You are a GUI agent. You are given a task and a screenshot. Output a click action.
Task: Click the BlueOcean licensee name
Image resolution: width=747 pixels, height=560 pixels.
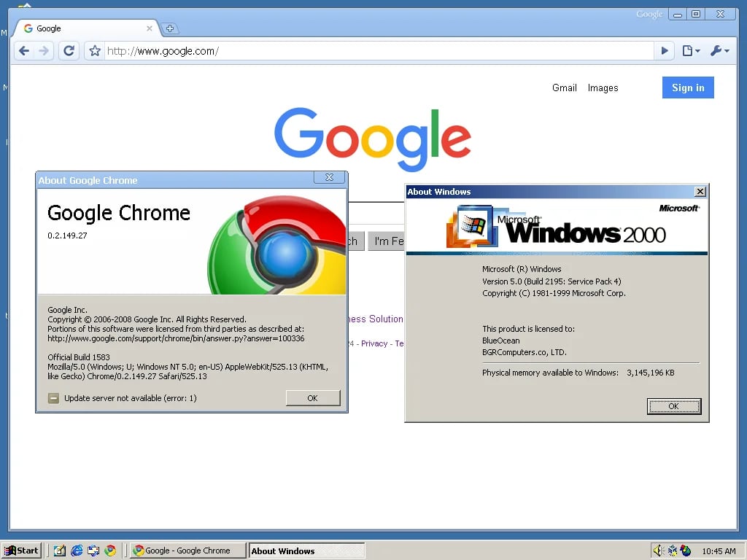pyautogui.click(x=500, y=341)
